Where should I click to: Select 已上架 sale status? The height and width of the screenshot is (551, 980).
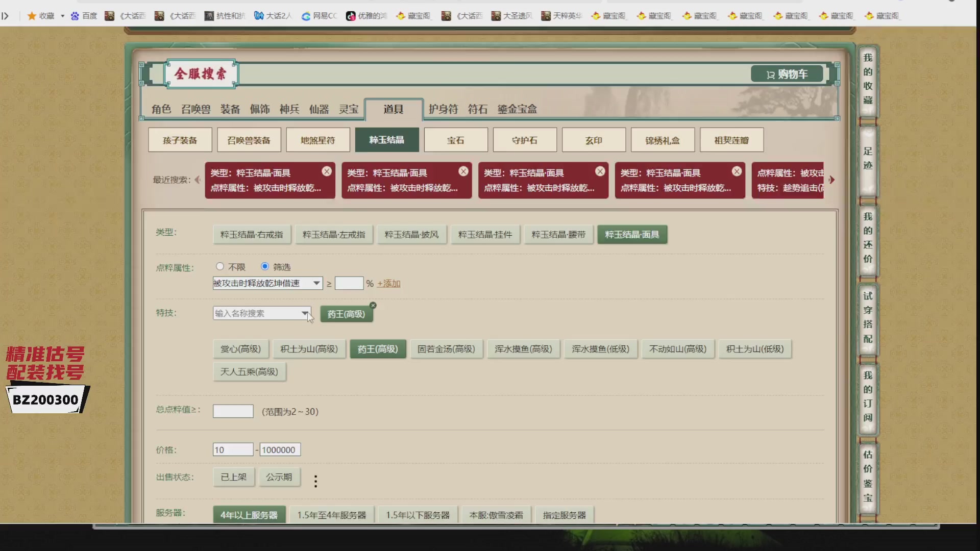233,477
